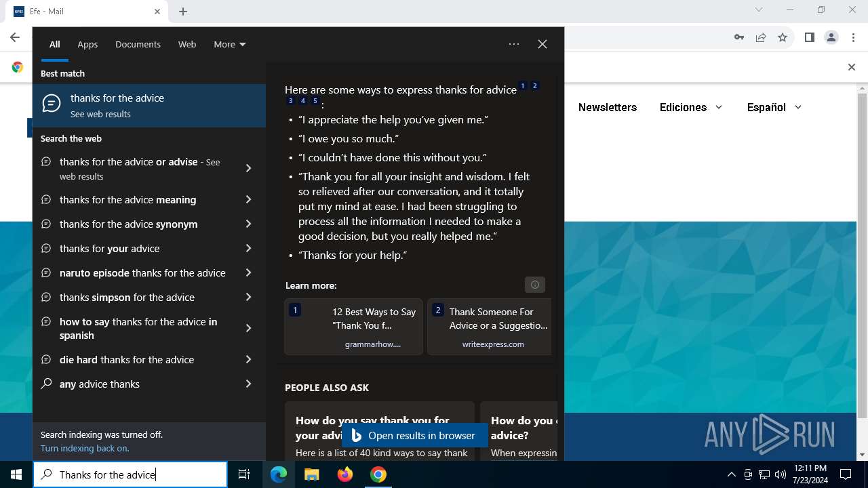The width and height of the screenshot is (868, 488).
Task: Click the share page icon in Chrome
Action: coord(761,37)
